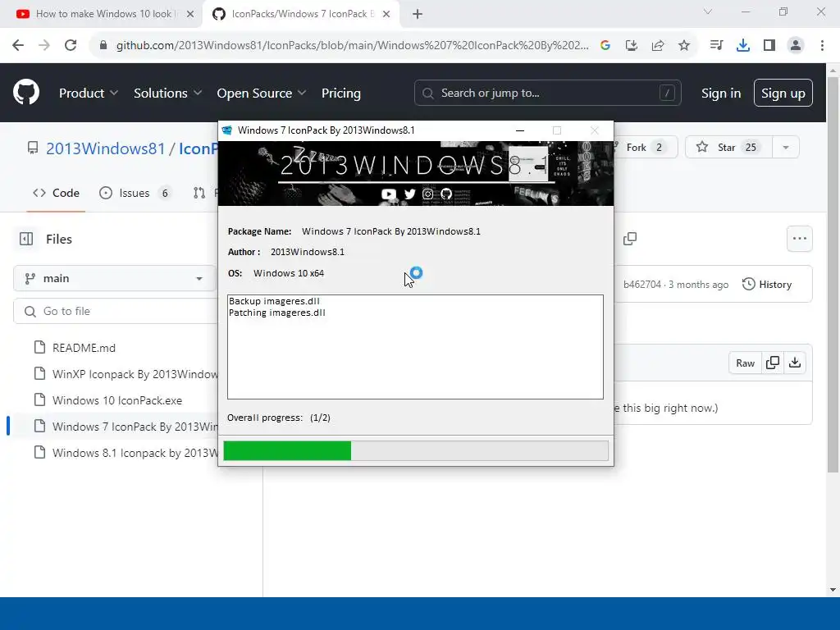Open the media control icon in Chrome toolbar

coord(716,46)
